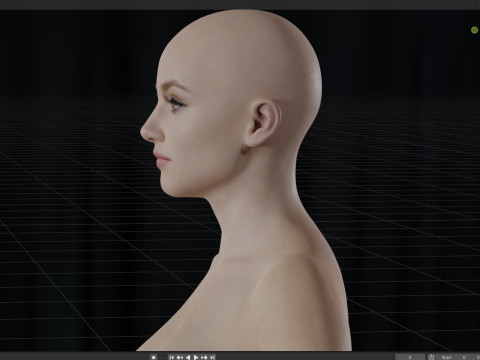Jump to the end frame of timeline
The width and height of the screenshot is (480, 360).
click(x=212, y=357)
